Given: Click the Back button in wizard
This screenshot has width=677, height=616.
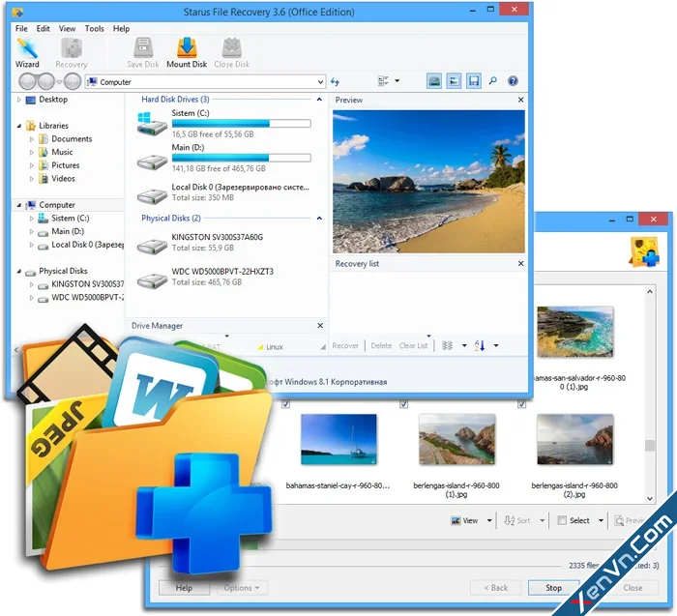Looking at the screenshot, I should (495, 588).
